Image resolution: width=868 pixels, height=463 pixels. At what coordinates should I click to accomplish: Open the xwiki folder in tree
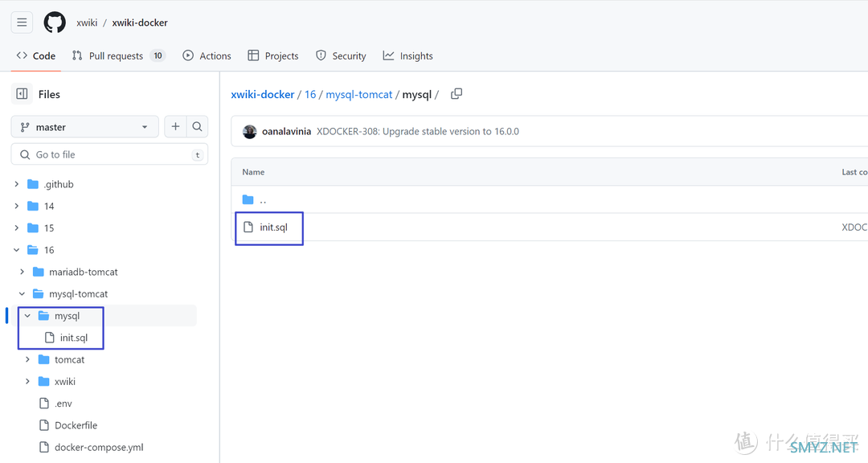point(65,382)
